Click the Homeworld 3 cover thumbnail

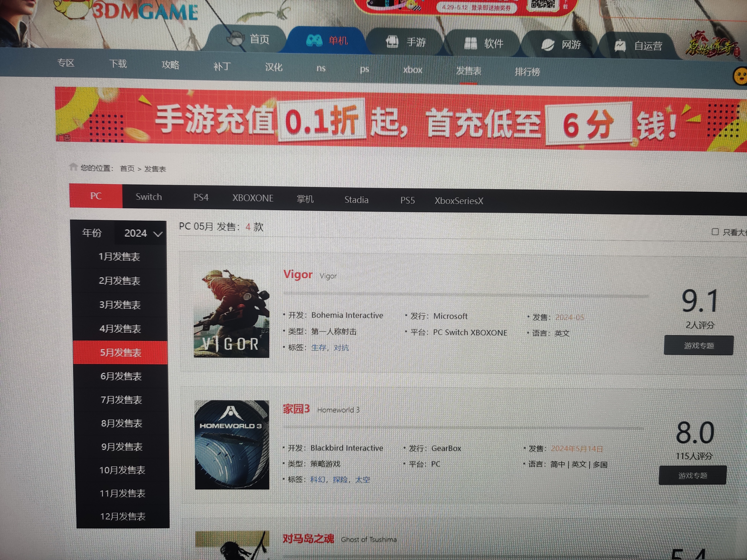[232, 445]
